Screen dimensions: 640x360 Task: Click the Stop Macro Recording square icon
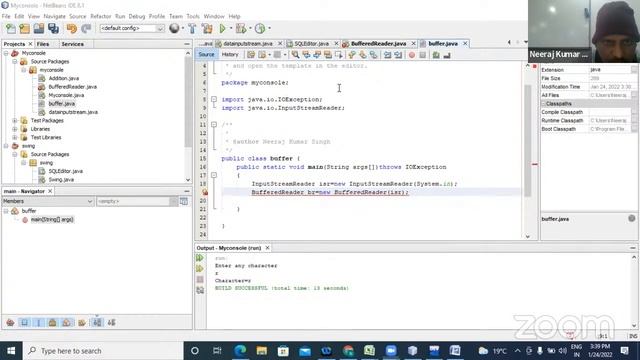pos(422,55)
